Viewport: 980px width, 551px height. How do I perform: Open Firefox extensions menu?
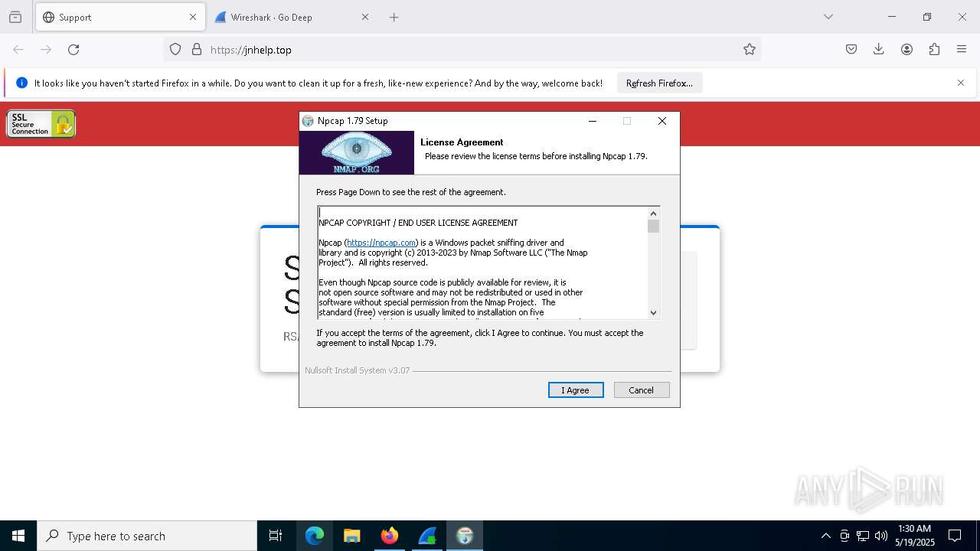tap(934, 50)
